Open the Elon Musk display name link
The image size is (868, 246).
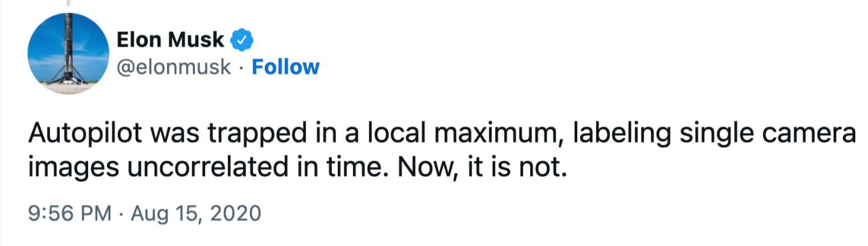coord(171,40)
